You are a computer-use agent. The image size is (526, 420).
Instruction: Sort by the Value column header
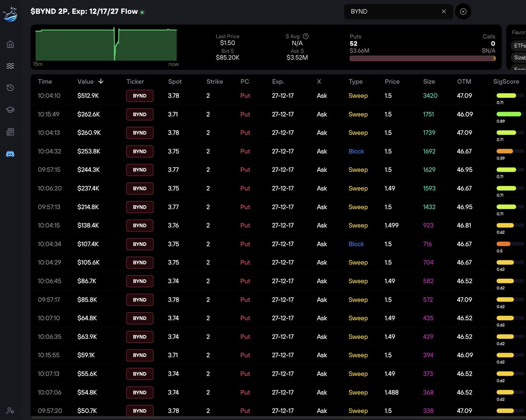(85, 82)
